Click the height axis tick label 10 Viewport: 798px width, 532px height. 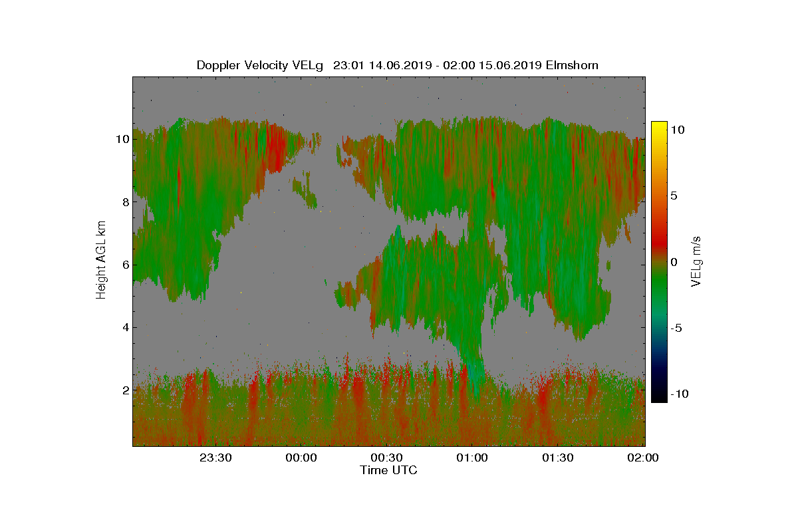(x=121, y=140)
